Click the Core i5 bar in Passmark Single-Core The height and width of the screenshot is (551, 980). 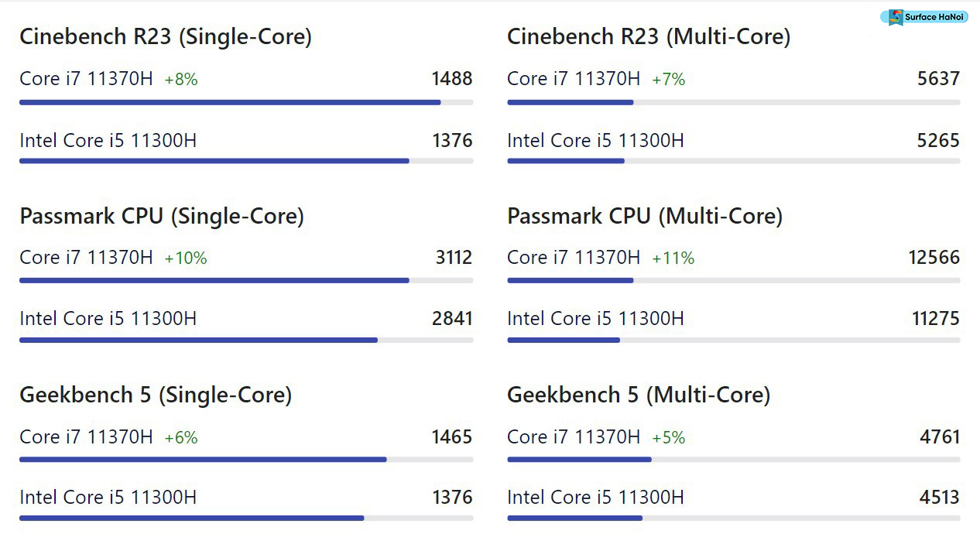[198, 340]
